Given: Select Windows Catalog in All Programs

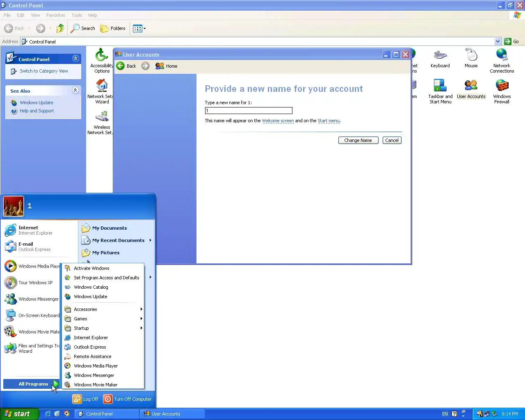Looking at the screenshot, I should pyautogui.click(x=103, y=287).
